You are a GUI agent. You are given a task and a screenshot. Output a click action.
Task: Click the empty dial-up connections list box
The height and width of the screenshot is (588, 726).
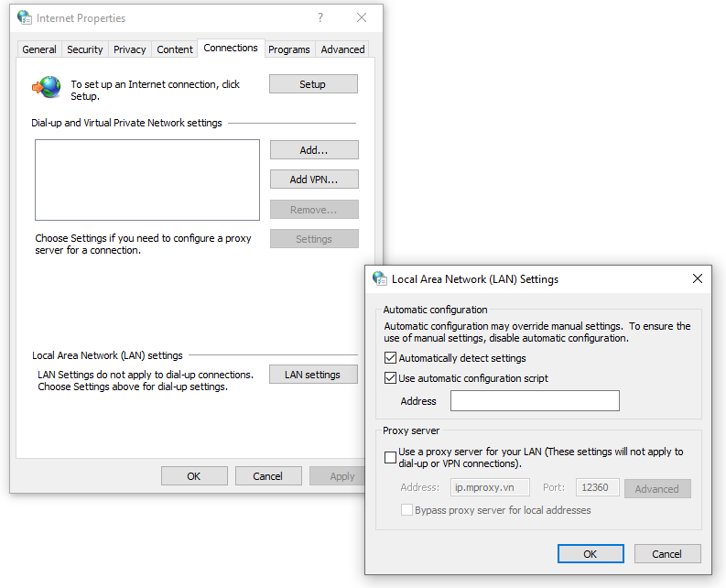coord(147,180)
